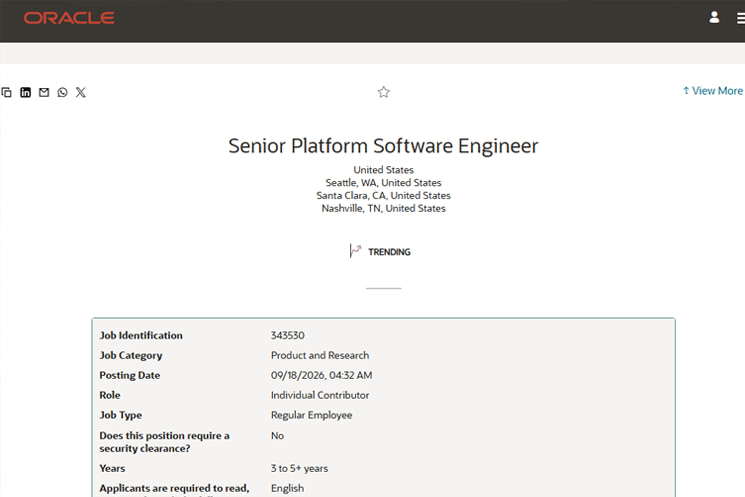Click 'Seattle, WA, United States' location
This screenshot has width=745, height=497.
point(383,182)
